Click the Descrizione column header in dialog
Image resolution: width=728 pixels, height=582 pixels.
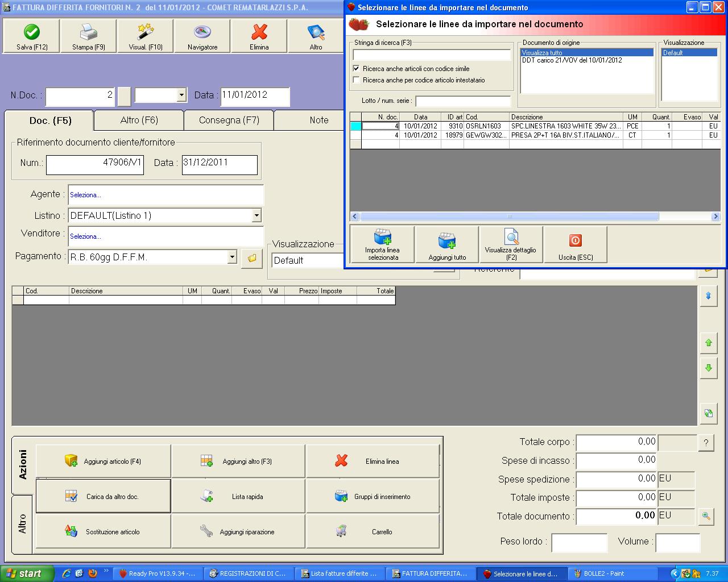(x=566, y=117)
